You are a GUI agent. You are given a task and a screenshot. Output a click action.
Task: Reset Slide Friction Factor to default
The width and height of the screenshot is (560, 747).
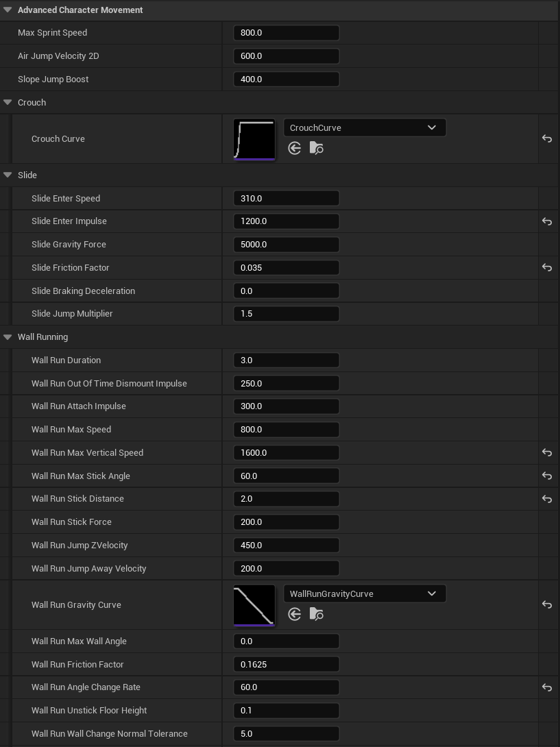(547, 268)
